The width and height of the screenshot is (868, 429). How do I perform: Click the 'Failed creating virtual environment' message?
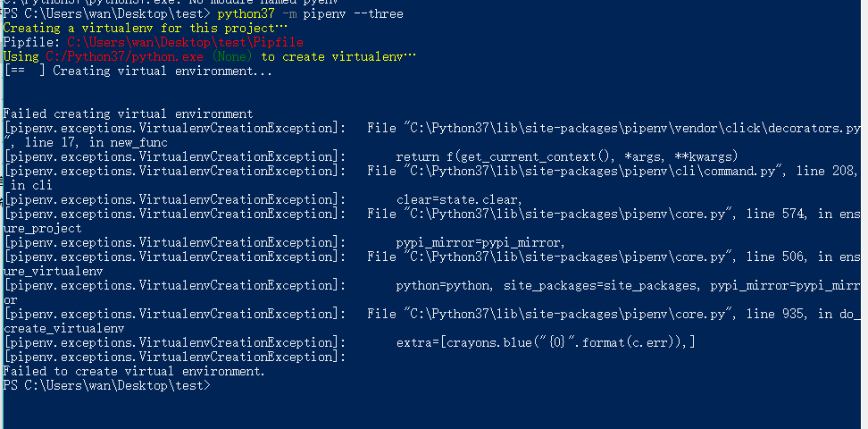(129, 114)
